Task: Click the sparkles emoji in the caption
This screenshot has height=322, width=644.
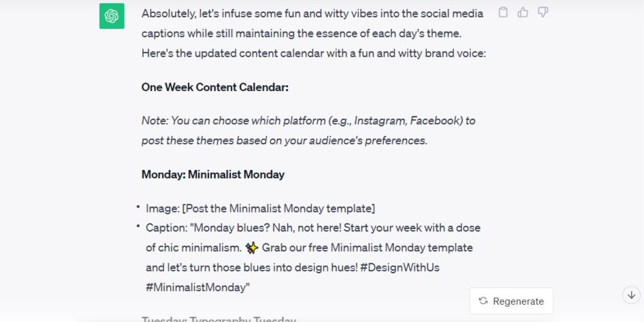Action: (x=252, y=248)
